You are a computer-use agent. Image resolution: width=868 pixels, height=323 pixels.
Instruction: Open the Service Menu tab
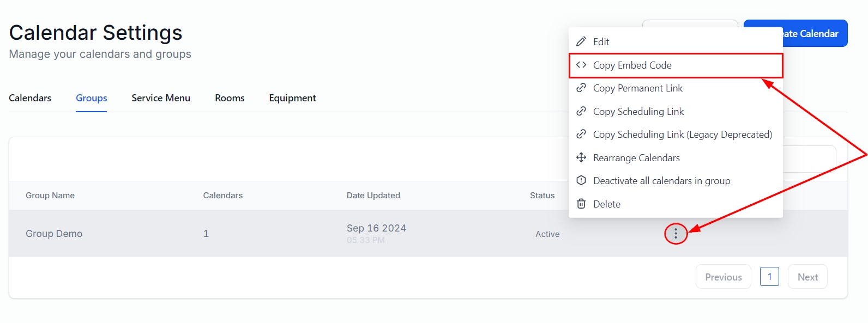click(161, 98)
